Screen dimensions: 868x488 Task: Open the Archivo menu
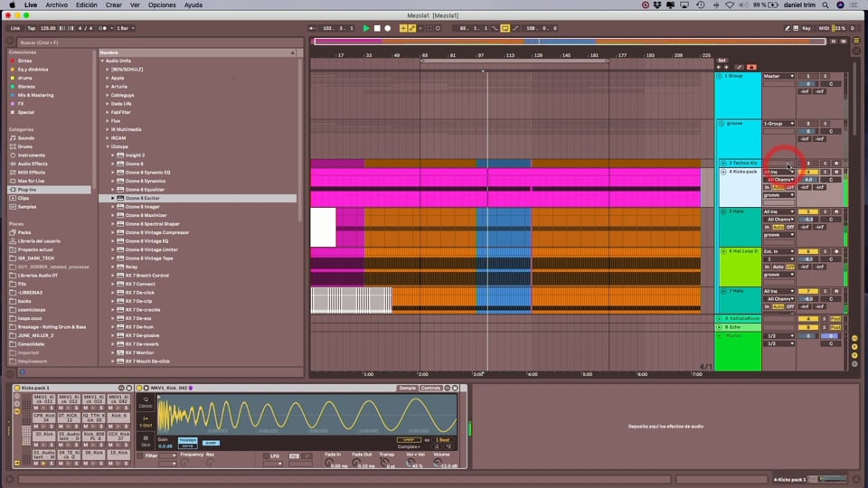pyautogui.click(x=56, y=5)
